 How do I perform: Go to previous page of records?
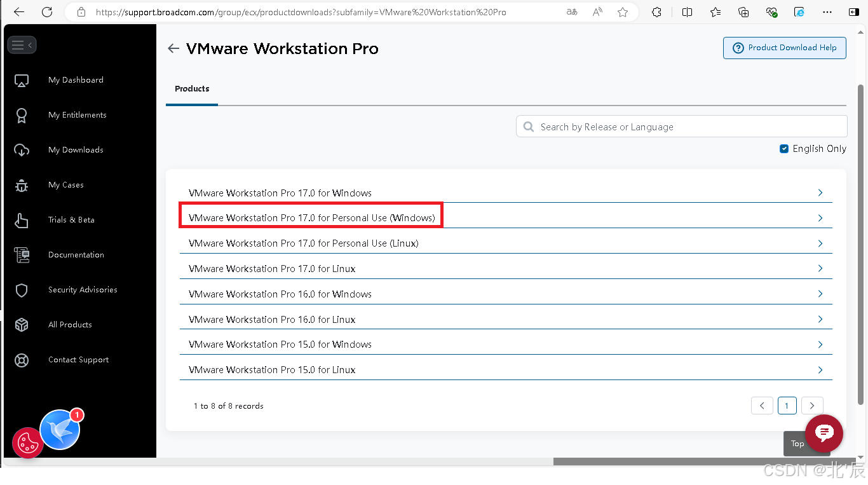click(x=762, y=406)
